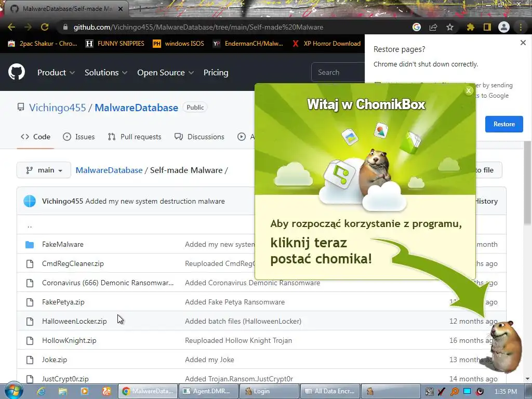Switch to the Code tab
The width and height of the screenshot is (532, 399).
pos(36,137)
